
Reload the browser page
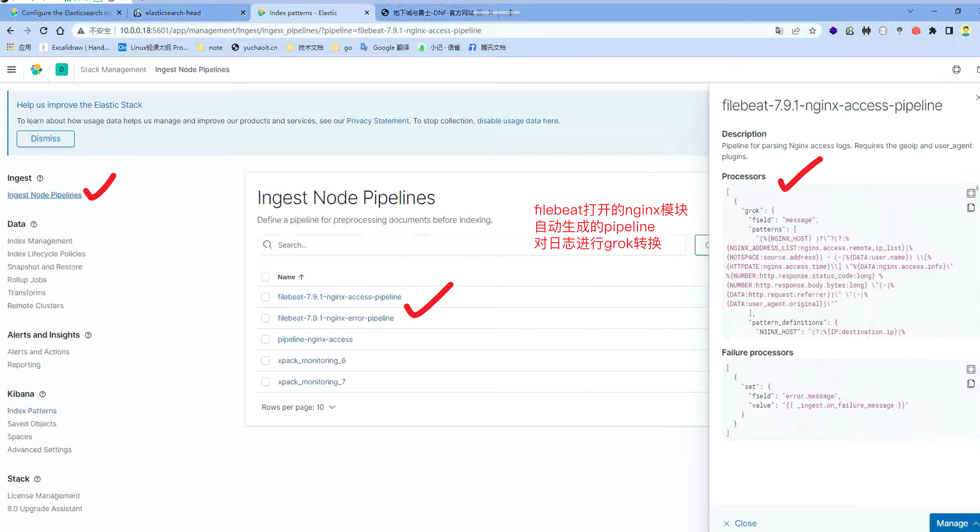(x=44, y=31)
